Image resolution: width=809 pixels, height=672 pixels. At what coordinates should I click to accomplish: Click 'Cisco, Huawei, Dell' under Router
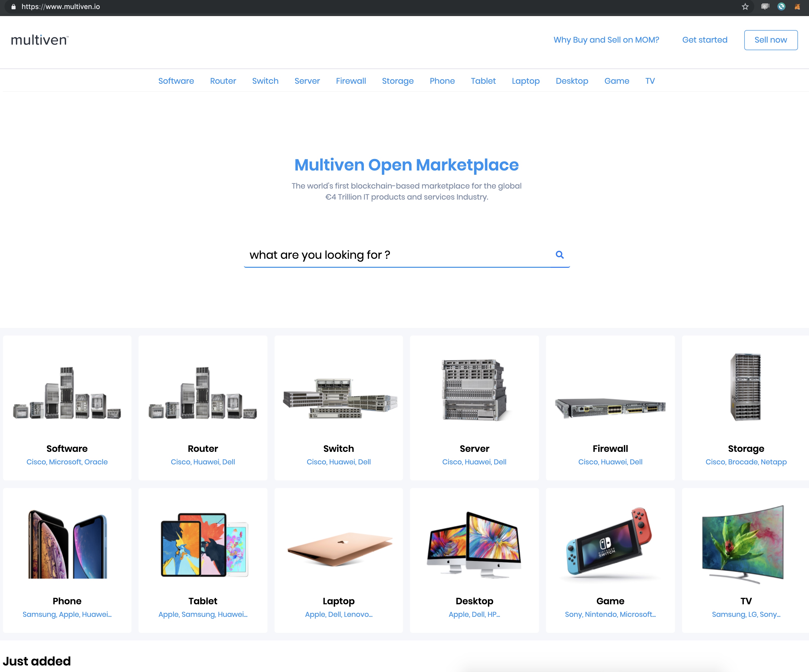[203, 461]
